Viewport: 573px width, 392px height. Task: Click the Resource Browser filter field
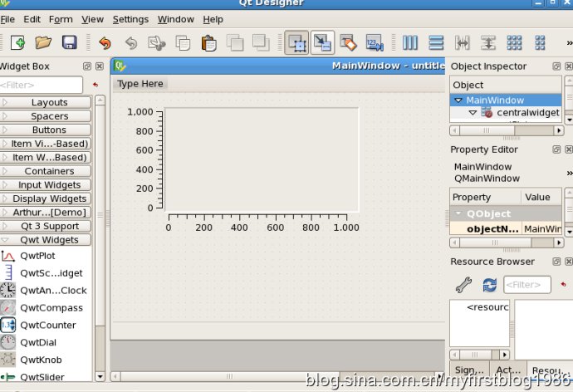pyautogui.click(x=527, y=285)
